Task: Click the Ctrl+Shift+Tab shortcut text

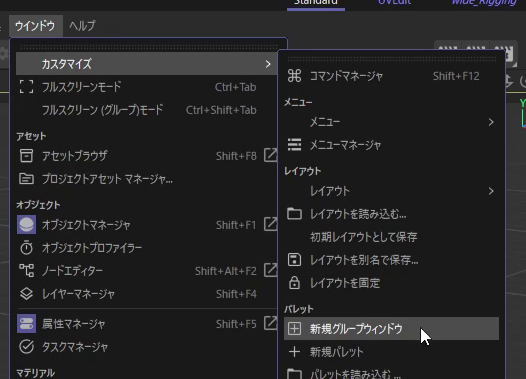Action: click(221, 110)
